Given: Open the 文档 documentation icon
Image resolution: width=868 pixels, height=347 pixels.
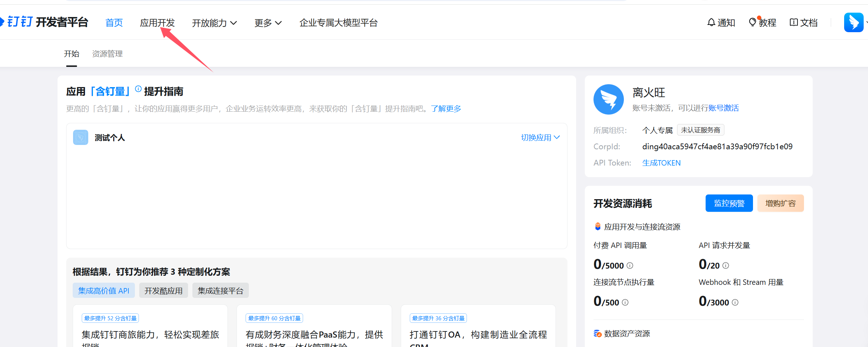Looking at the screenshot, I should pos(794,22).
